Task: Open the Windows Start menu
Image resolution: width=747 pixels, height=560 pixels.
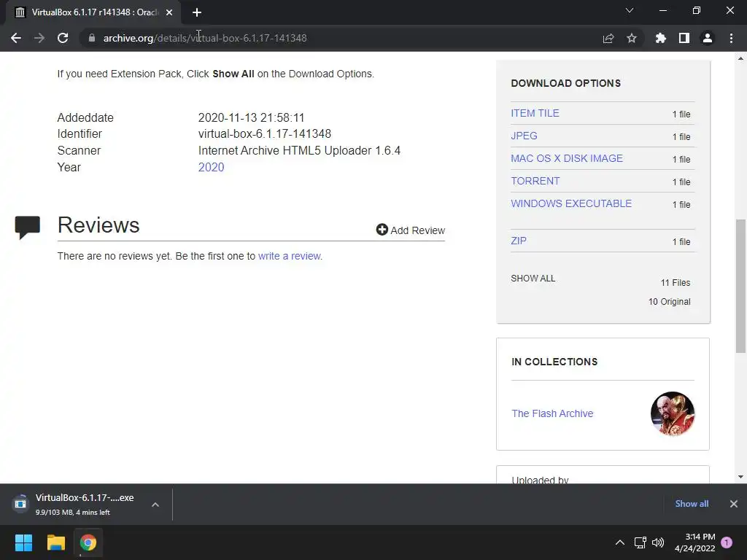Action: 23,542
